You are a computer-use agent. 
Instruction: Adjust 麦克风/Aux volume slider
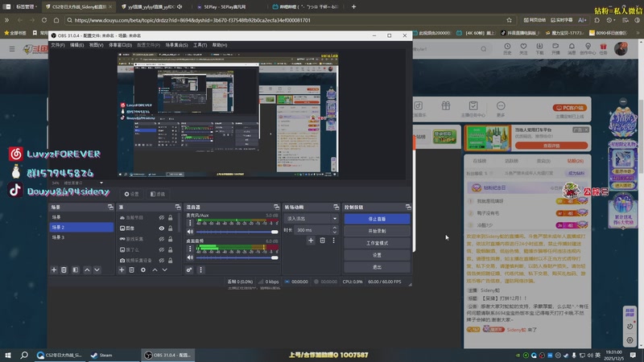pos(237,232)
